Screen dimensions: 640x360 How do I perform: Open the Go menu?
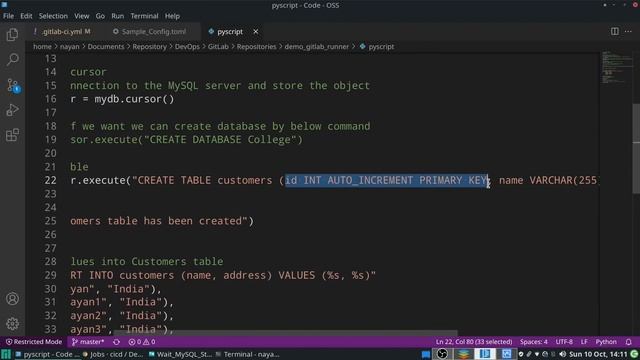click(100, 16)
